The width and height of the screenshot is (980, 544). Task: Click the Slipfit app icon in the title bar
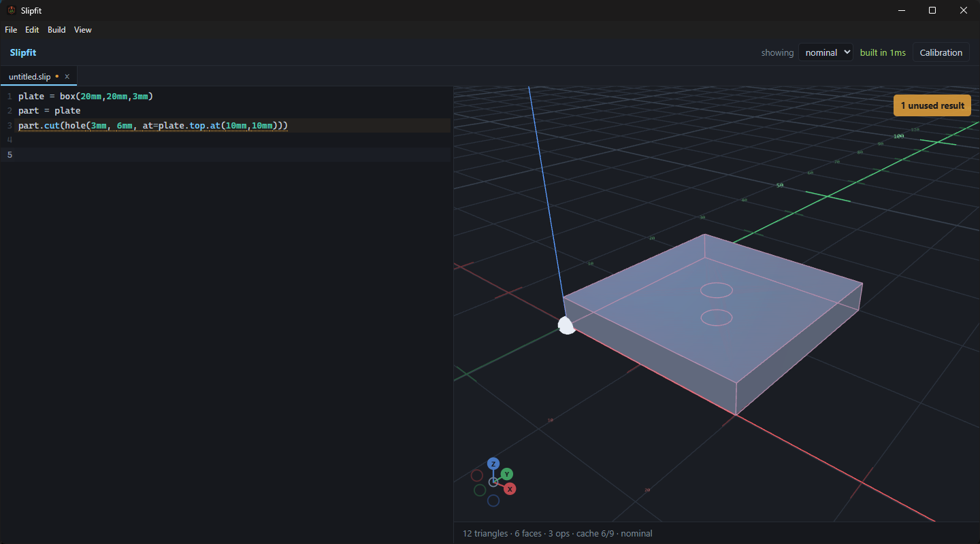(12, 10)
